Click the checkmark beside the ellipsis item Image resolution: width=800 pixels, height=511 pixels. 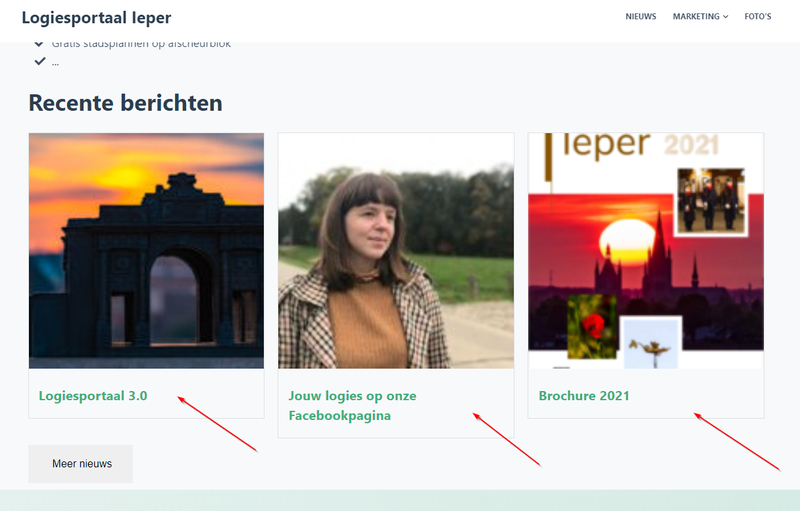point(39,61)
